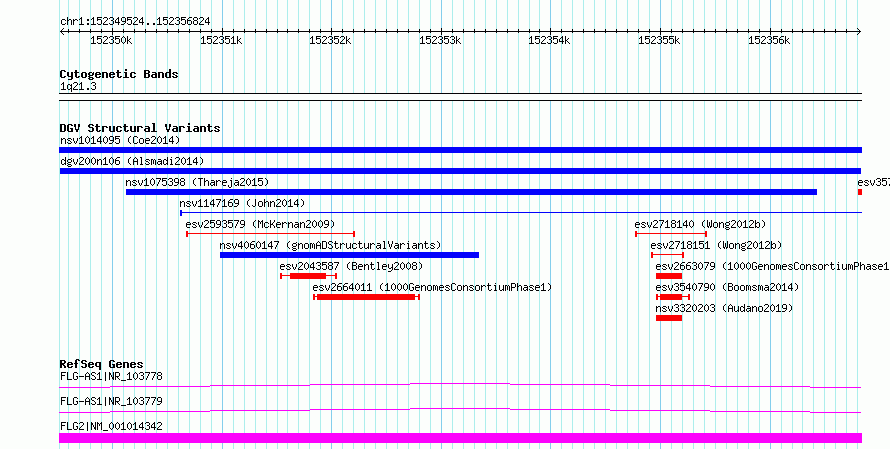Click the partially visible esv357 red marker
Image resolution: width=890 pixels, height=449 pixels.
pyautogui.click(x=860, y=192)
